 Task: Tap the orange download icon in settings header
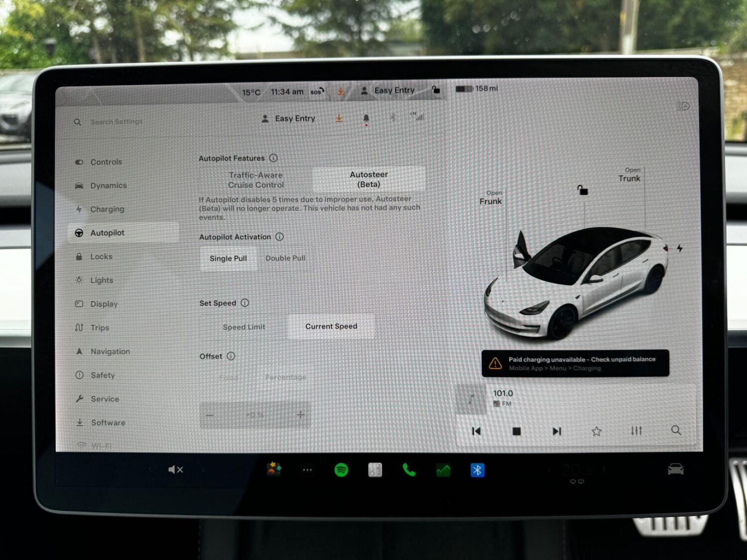click(x=339, y=118)
